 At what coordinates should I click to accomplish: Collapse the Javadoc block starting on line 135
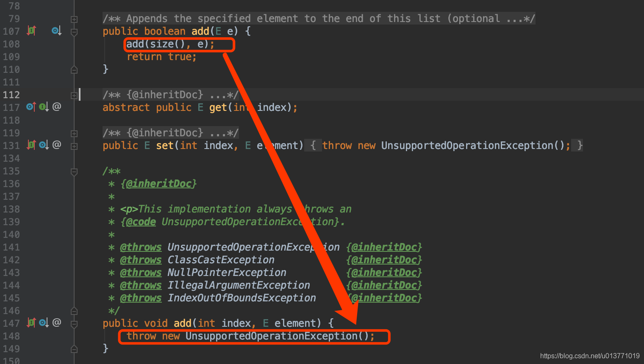pyautogui.click(x=74, y=171)
